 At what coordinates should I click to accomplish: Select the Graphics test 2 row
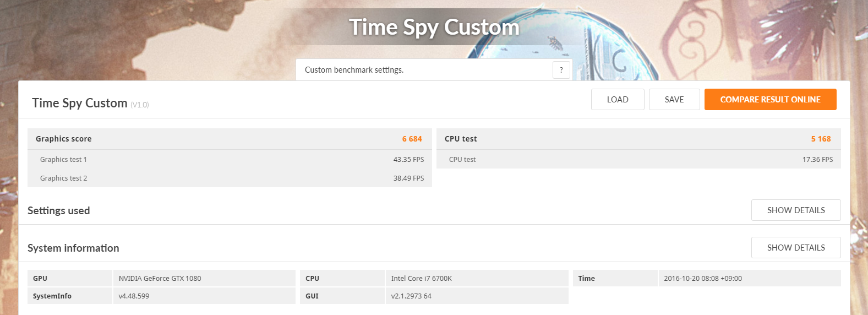(x=230, y=178)
